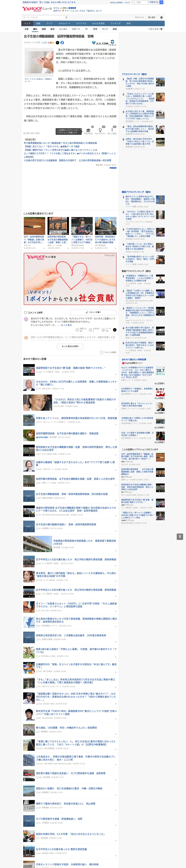Select the ライブ tab in dark navigation
This screenshot has height=868, width=186.
(x=49, y=23)
